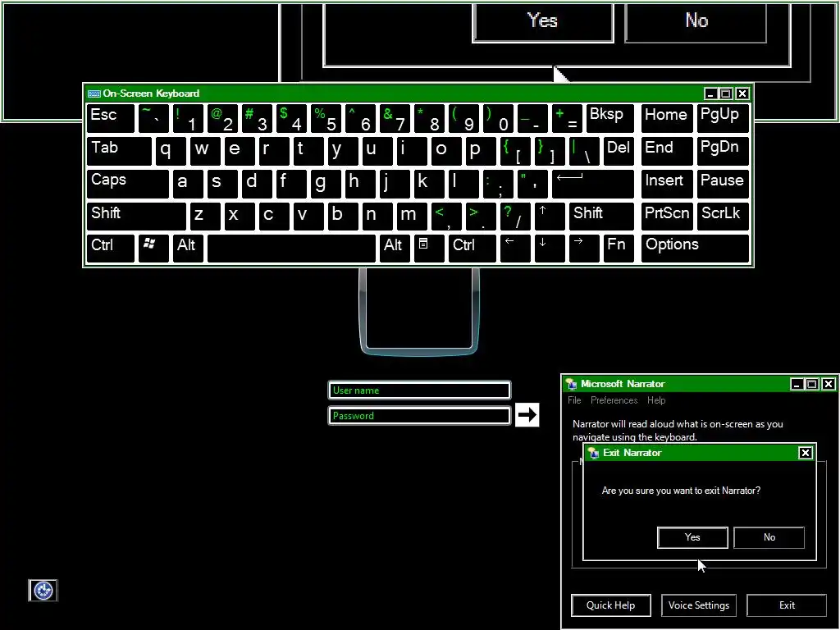Click the User name field

[x=419, y=390]
